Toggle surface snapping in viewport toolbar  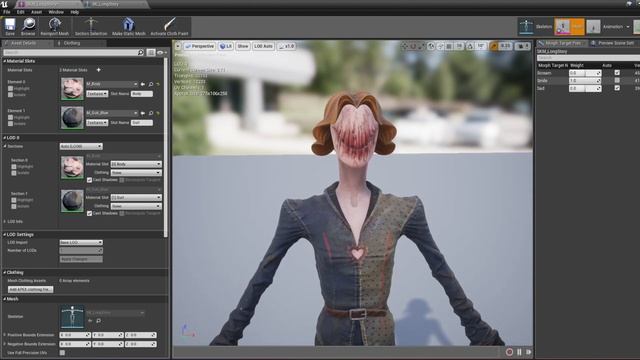(440, 46)
